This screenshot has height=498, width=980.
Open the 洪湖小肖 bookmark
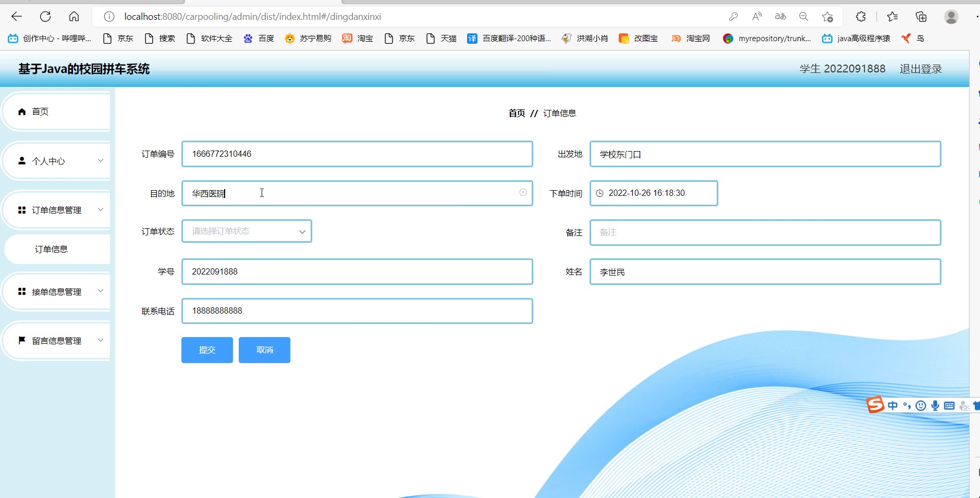585,39
